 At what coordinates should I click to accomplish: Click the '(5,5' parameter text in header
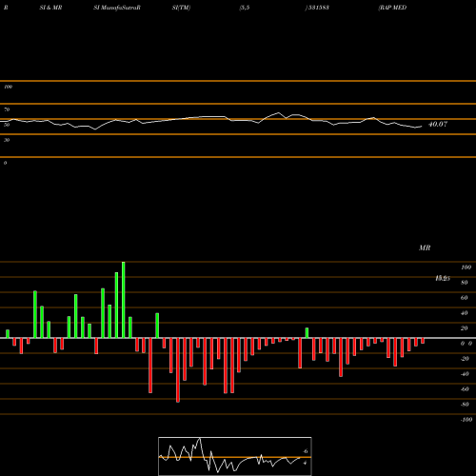[x=245, y=8]
